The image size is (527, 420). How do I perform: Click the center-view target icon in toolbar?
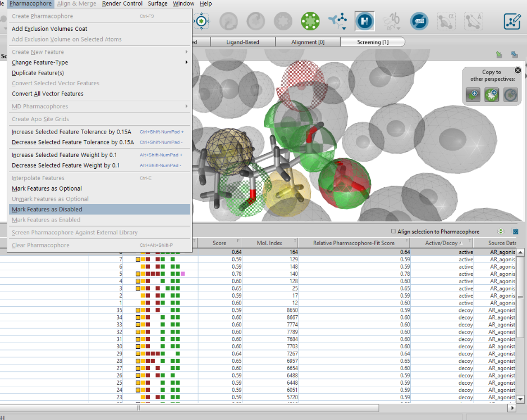pos(201,21)
